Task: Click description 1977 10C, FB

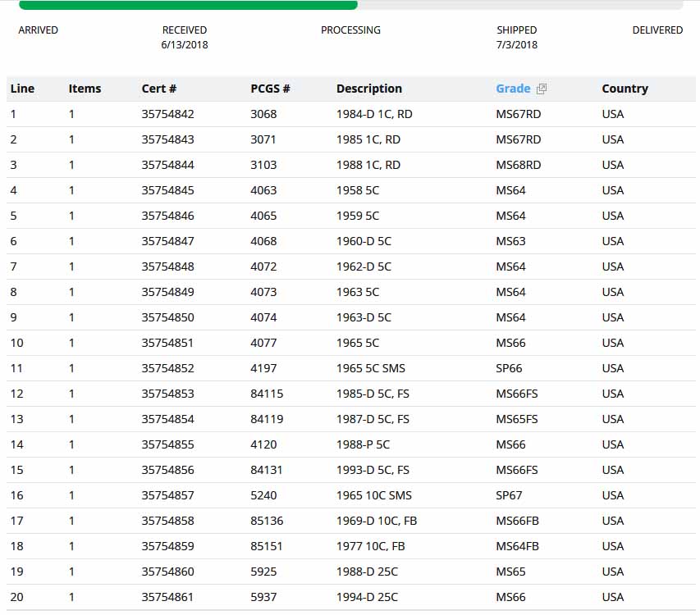Action: [371, 546]
